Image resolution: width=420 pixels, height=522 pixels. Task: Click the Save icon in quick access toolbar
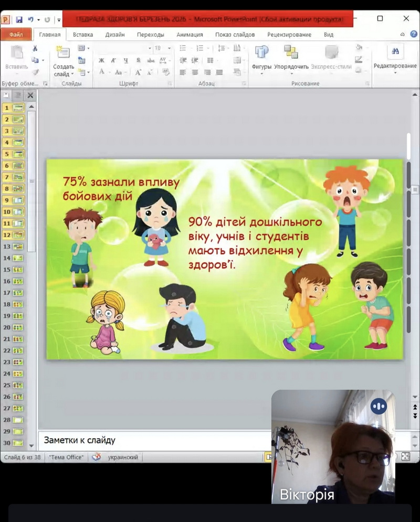19,19
